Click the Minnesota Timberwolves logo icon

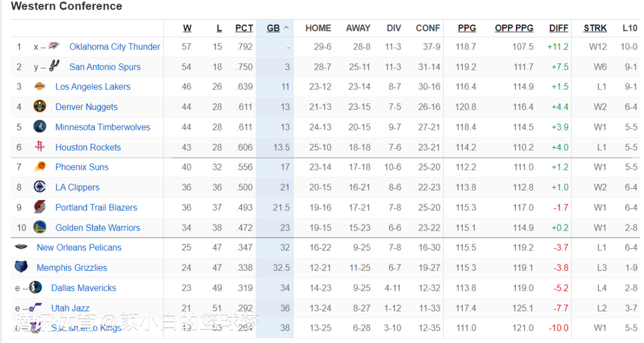click(40, 127)
